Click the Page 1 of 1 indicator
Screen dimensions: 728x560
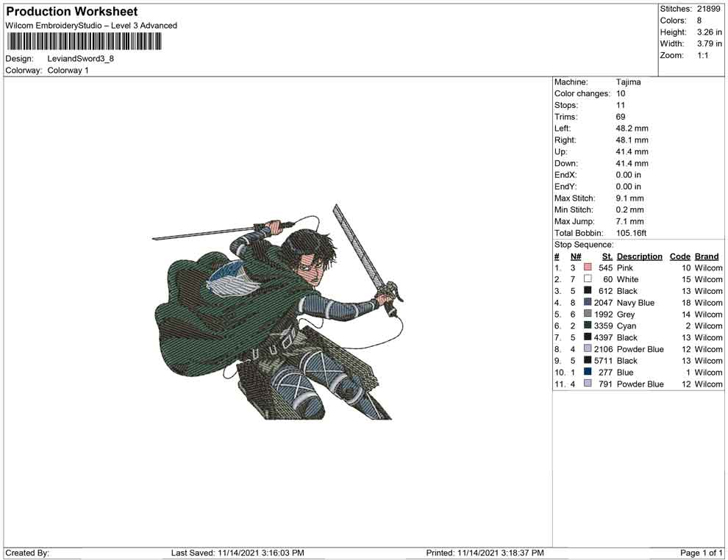click(701, 553)
